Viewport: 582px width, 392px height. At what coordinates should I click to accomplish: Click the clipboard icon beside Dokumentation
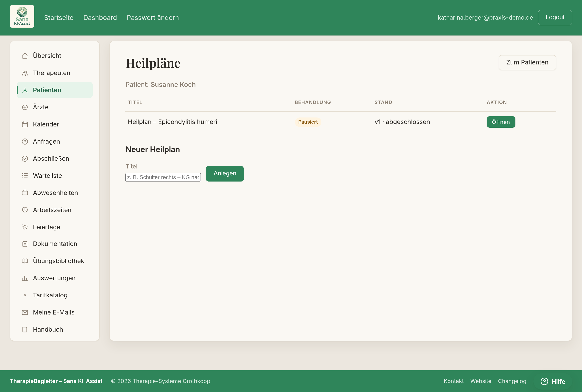pos(25,244)
